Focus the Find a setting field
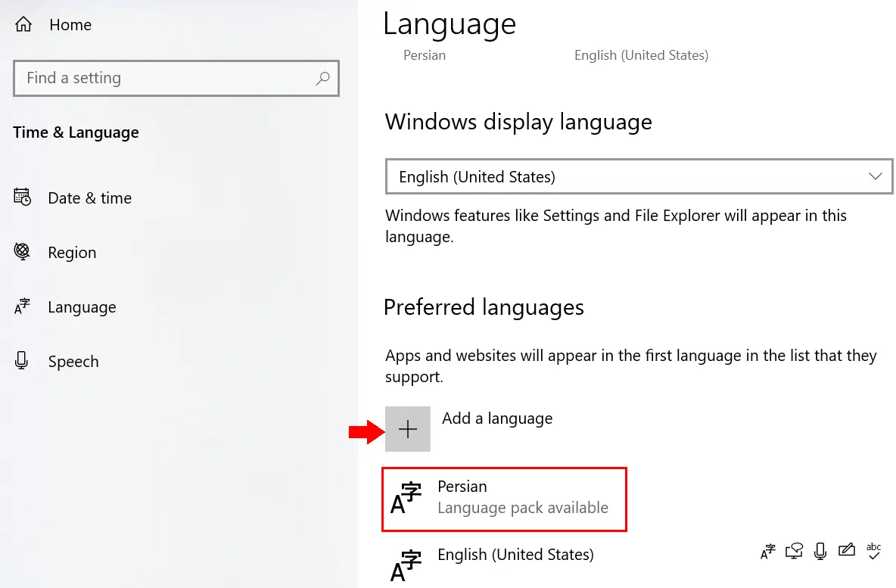 (x=176, y=78)
